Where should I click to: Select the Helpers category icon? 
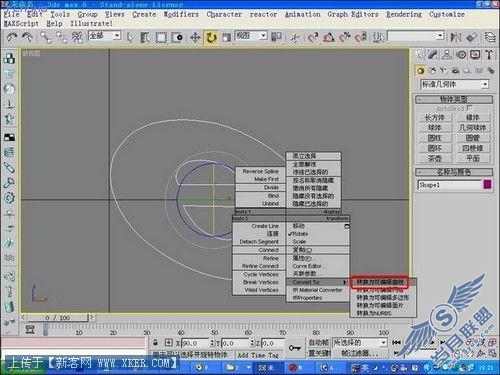[467, 71]
